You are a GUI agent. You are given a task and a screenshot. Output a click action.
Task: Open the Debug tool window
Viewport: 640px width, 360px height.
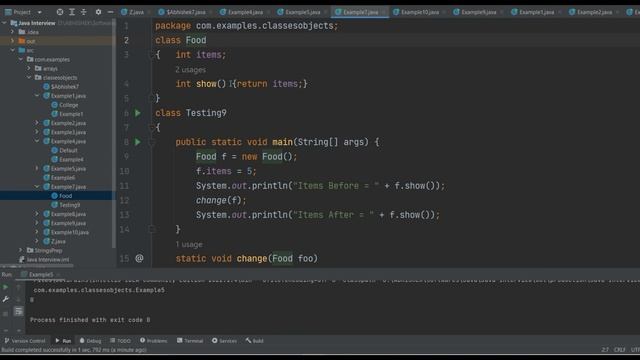(x=90, y=341)
